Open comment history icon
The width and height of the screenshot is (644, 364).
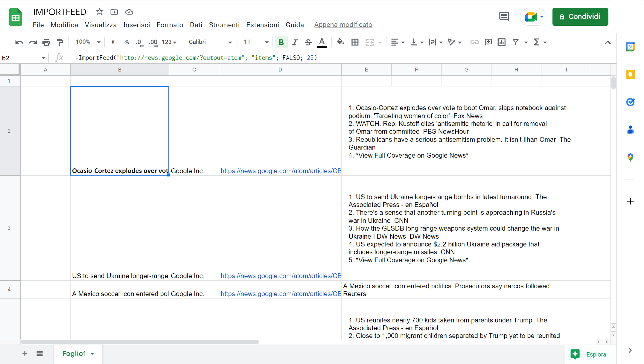click(504, 16)
